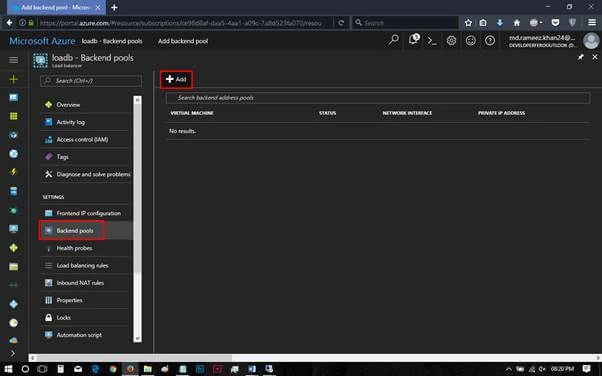Open the Help question mark icon
This screenshot has width=602, height=376.
(490, 40)
